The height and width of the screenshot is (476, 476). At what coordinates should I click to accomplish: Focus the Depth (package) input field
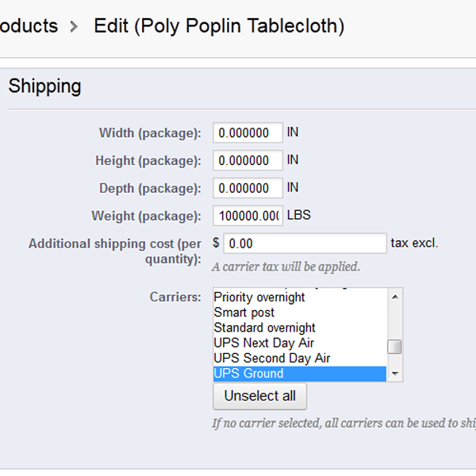pyautogui.click(x=248, y=189)
